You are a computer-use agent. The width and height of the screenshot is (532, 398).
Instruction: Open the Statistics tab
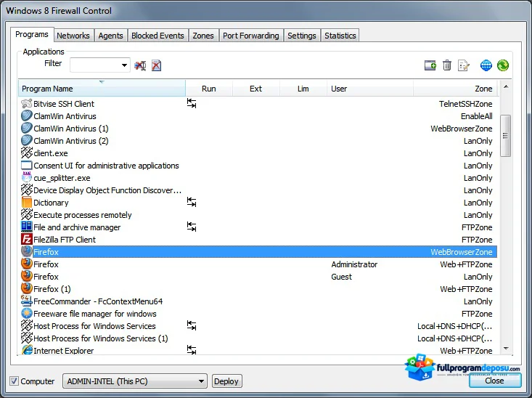pyautogui.click(x=340, y=36)
